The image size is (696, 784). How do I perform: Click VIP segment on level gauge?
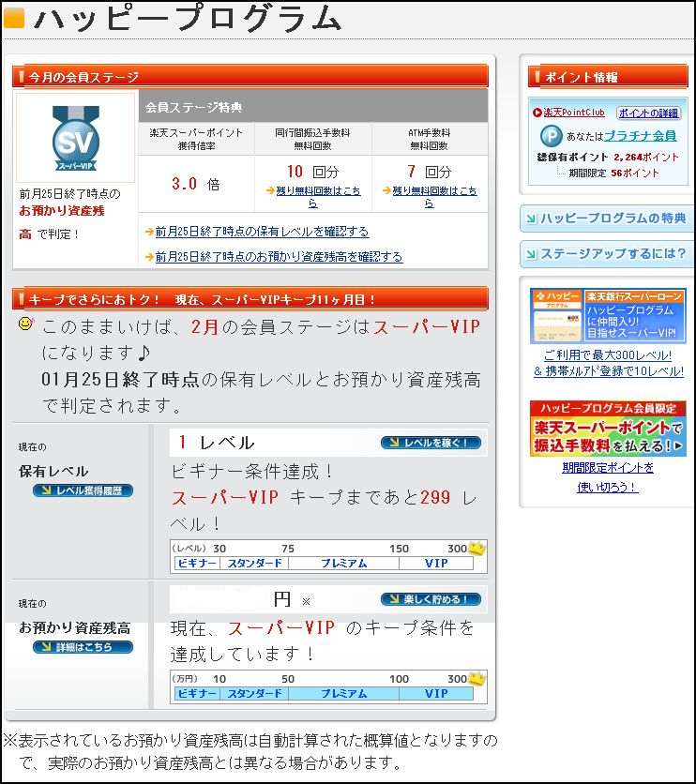[x=436, y=563]
